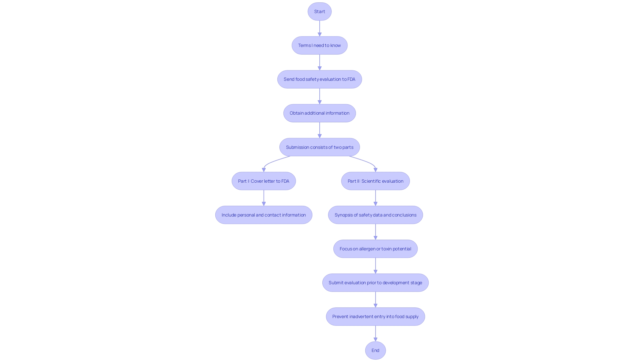Click the Terms I need to know node
644x362 pixels.
pyautogui.click(x=319, y=45)
